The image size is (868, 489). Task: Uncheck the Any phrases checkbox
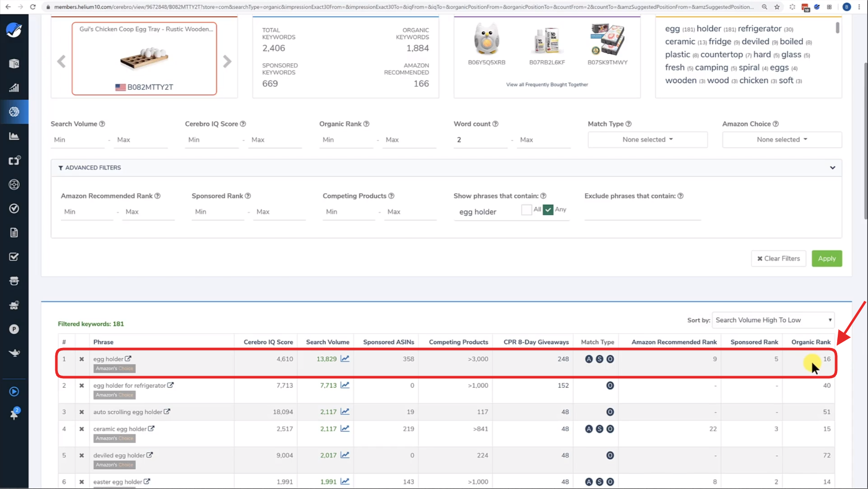[548, 209]
